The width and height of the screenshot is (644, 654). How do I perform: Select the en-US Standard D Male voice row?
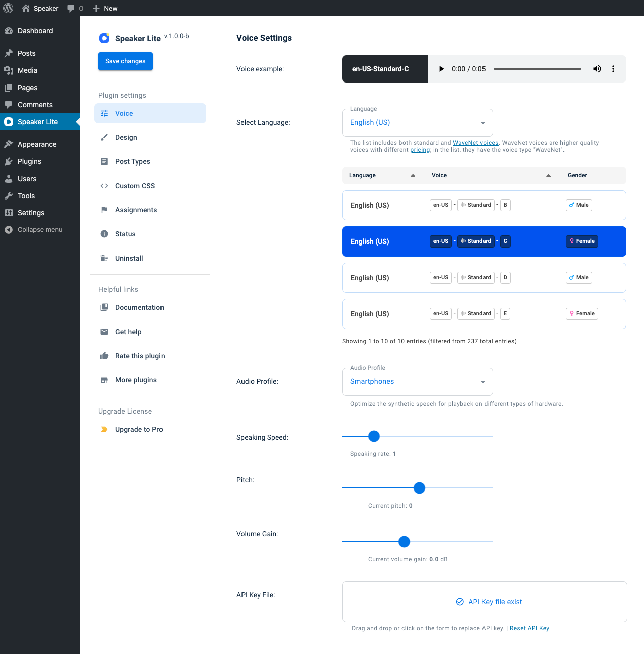click(x=484, y=278)
